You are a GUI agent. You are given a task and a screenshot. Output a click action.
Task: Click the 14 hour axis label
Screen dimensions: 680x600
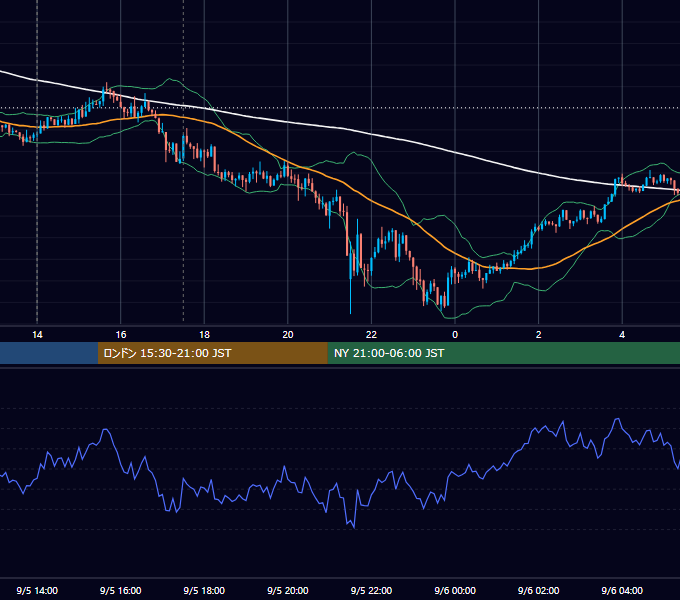point(37,335)
